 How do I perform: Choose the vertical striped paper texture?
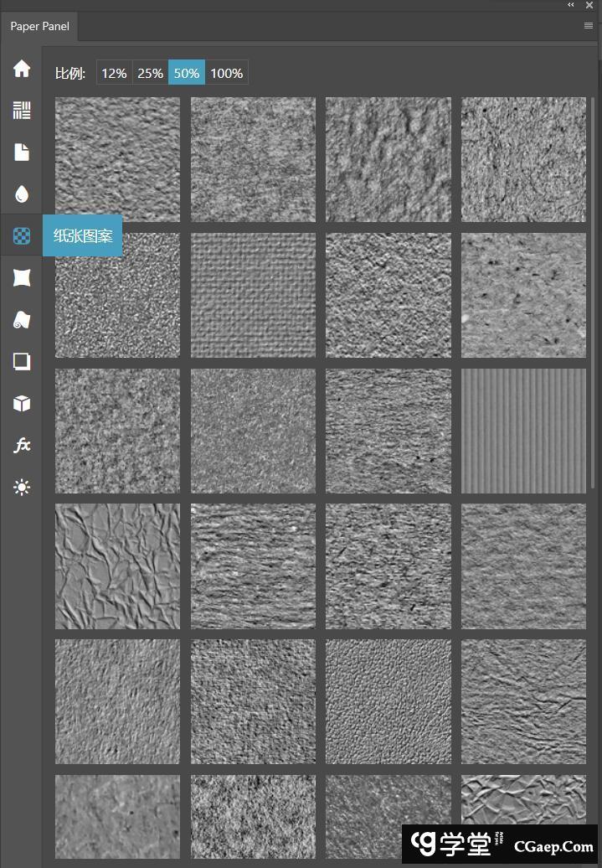pyautogui.click(x=523, y=431)
